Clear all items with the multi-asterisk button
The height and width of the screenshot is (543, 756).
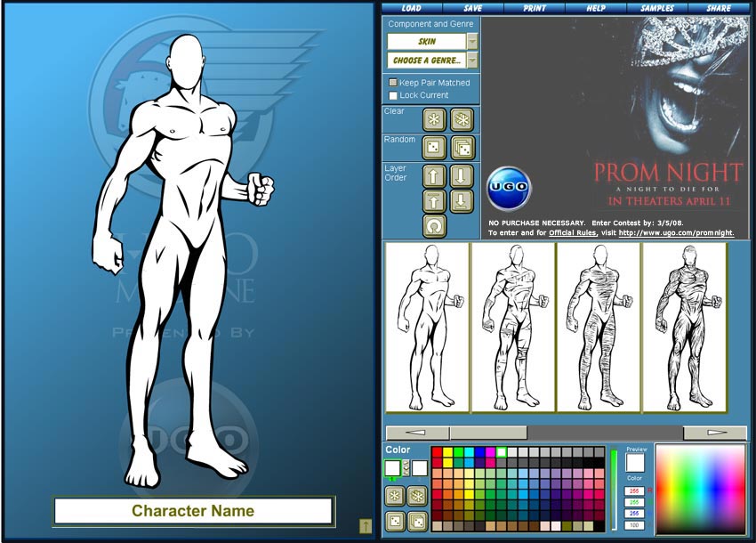[x=462, y=119]
